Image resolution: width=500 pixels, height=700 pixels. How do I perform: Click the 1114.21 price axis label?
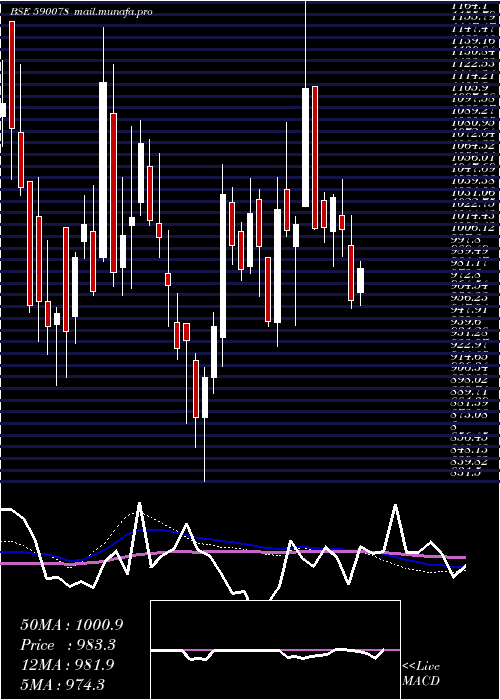473,76
